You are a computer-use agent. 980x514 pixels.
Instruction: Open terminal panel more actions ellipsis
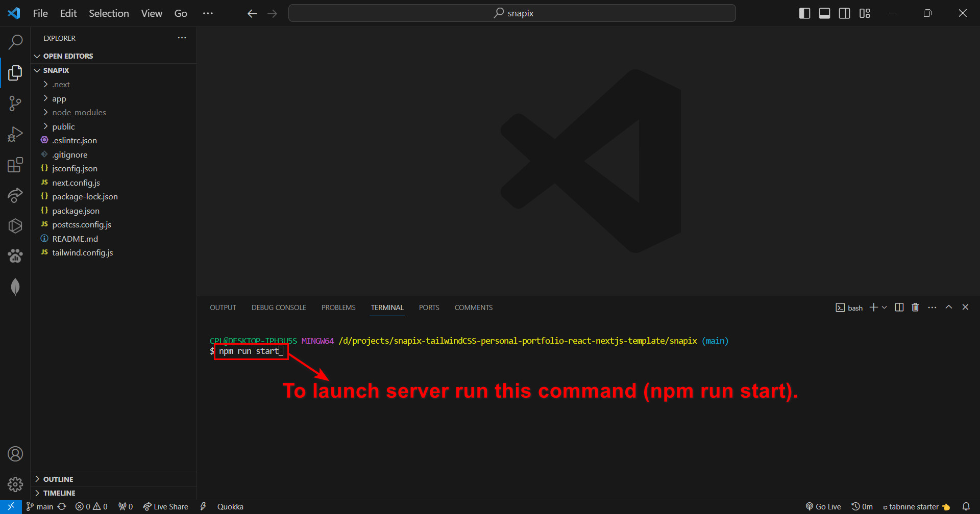(932, 307)
